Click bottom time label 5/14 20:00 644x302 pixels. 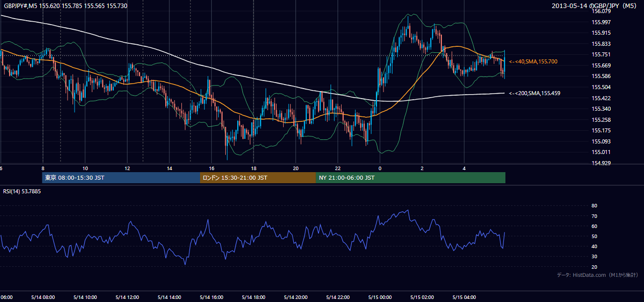click(x=296, y=297)
